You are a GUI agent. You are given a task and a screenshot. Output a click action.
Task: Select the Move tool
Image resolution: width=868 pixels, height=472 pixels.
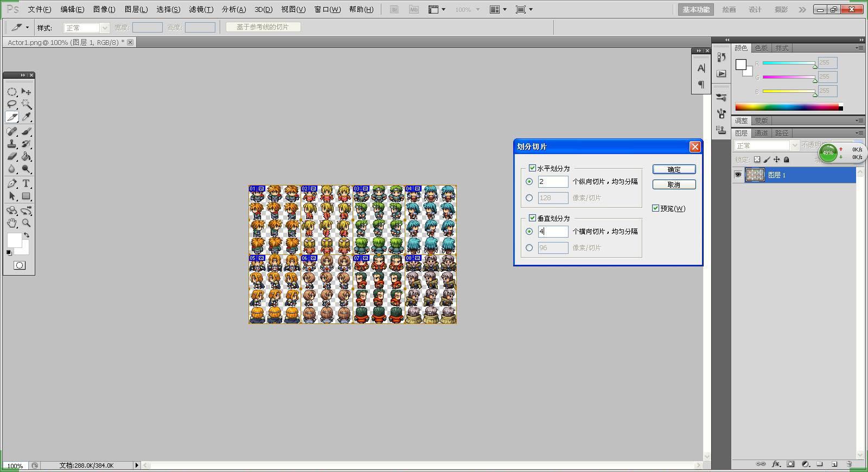26,92
